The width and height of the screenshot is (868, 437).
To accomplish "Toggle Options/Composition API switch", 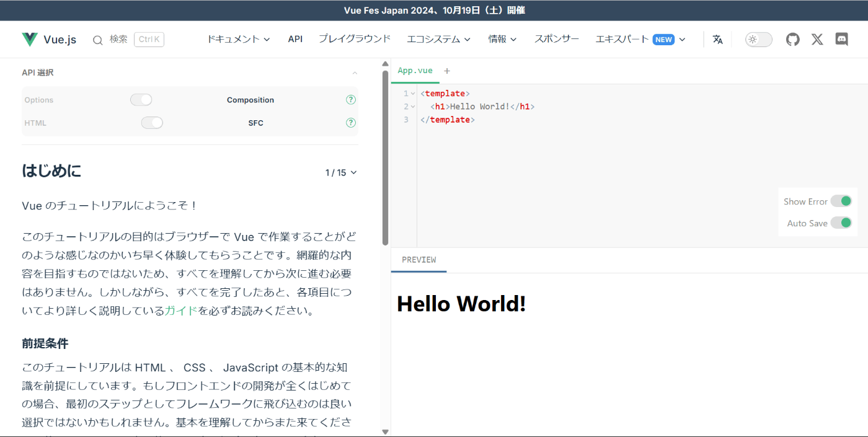I will coord(141,100).
